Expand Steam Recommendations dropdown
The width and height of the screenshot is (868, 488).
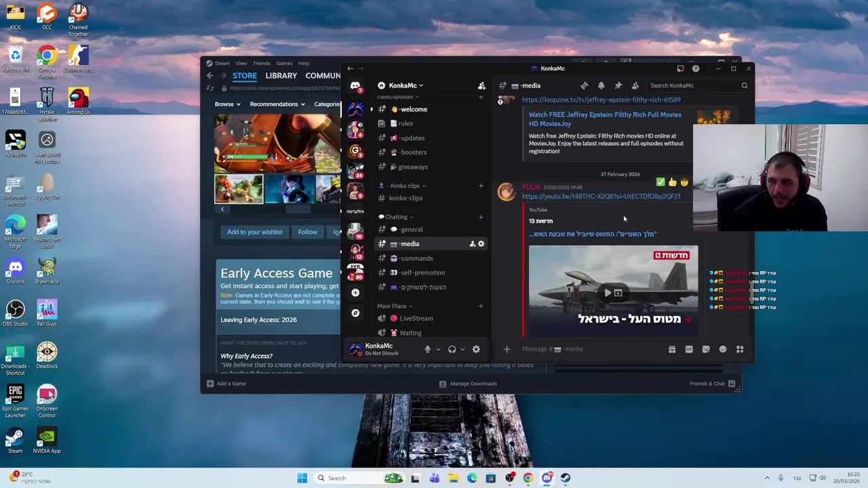coord(277,104)
